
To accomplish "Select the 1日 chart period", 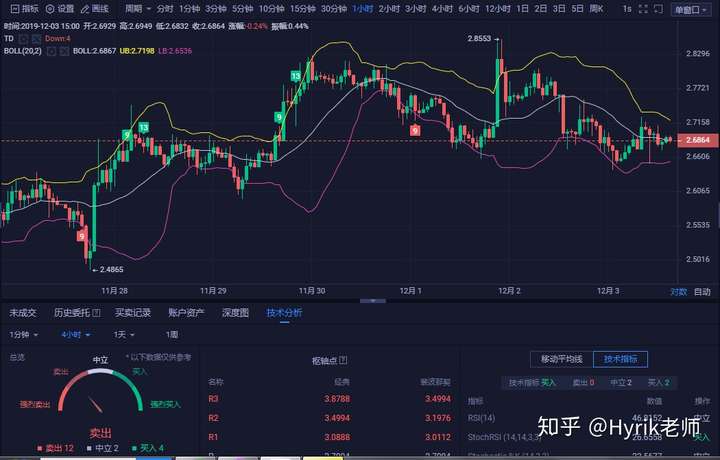I will [523, 9].
